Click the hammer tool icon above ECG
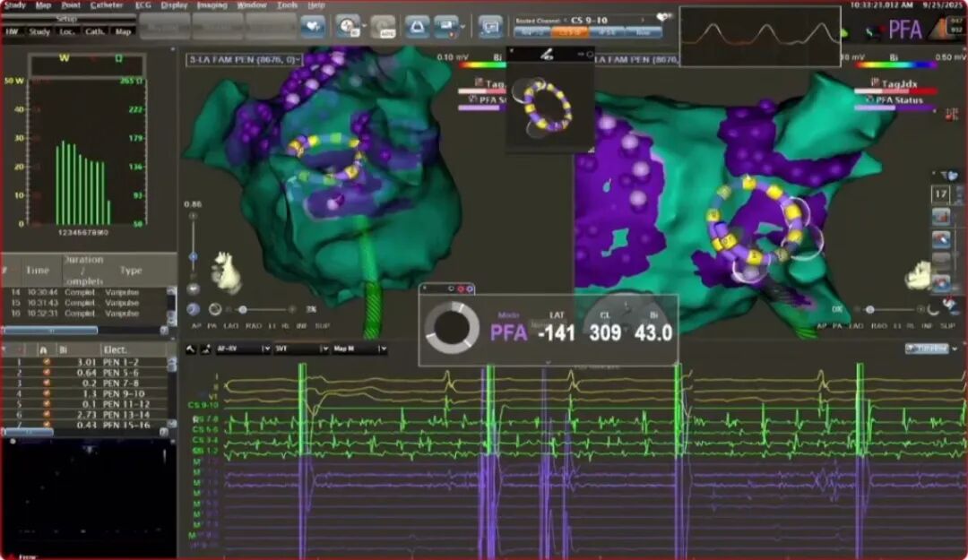The width and height of the screenshot is (968, 560). 192,349
